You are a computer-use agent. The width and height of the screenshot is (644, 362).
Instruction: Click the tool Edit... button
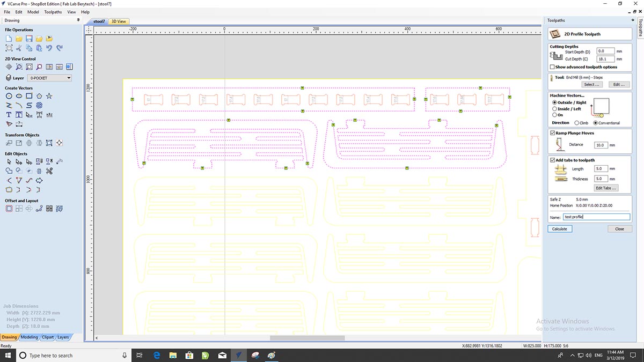pos(619,85)
